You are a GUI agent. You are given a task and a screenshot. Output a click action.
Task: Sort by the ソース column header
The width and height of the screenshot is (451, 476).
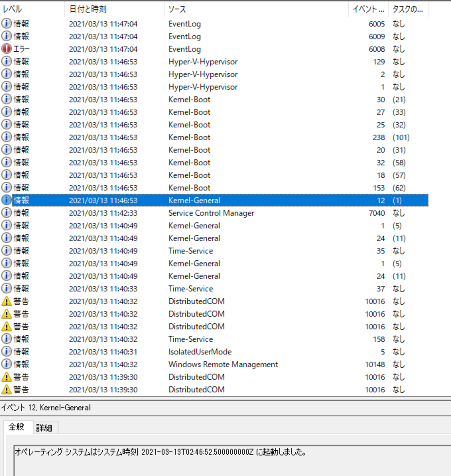(256, 9)
